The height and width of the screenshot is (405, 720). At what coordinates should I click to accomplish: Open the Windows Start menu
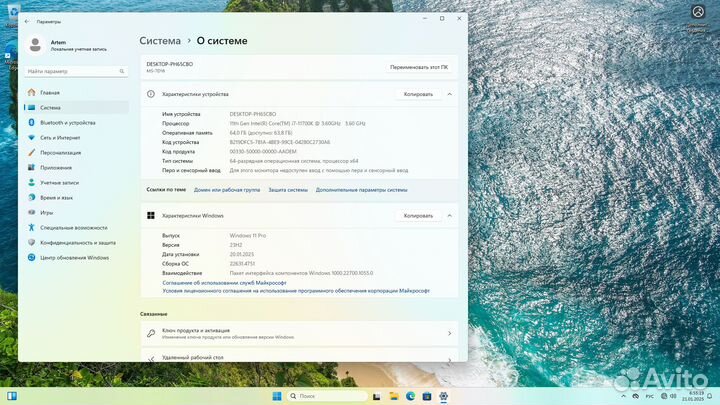pyautogui.click(x=277, y=396)
